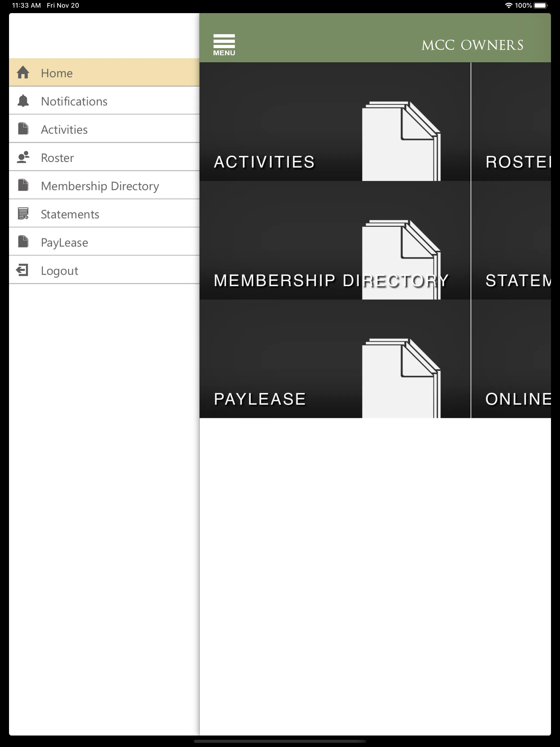The height and width of the screenshot is (747, 560).
Task: Click the Roster person icon in sidebar
Action: coord(23,157)
